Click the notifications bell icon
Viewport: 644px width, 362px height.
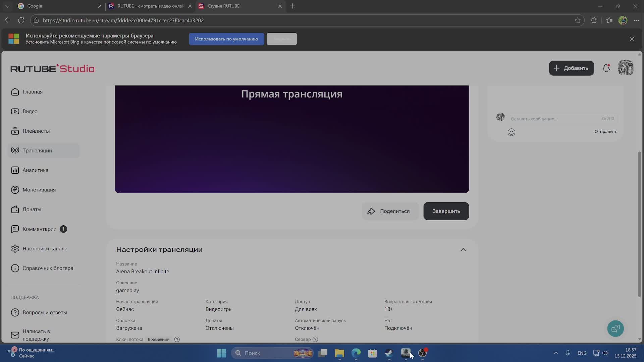click(x=606, y=68)
